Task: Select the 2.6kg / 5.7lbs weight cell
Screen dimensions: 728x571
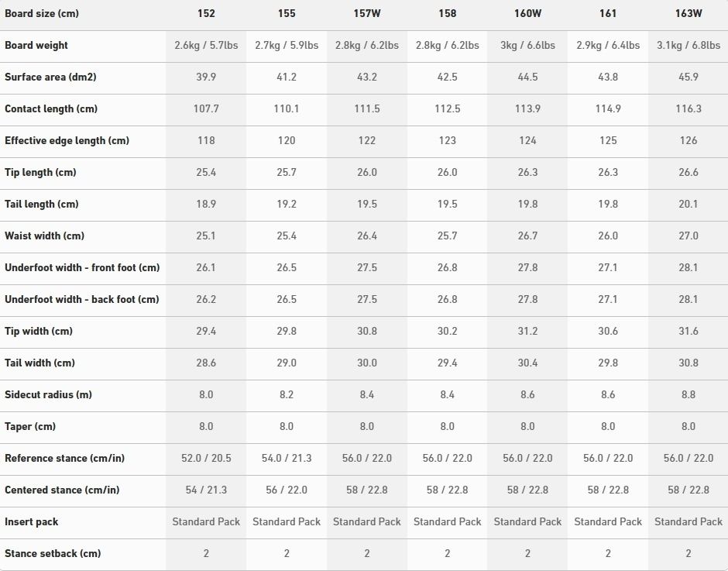Action: point(206,45)
